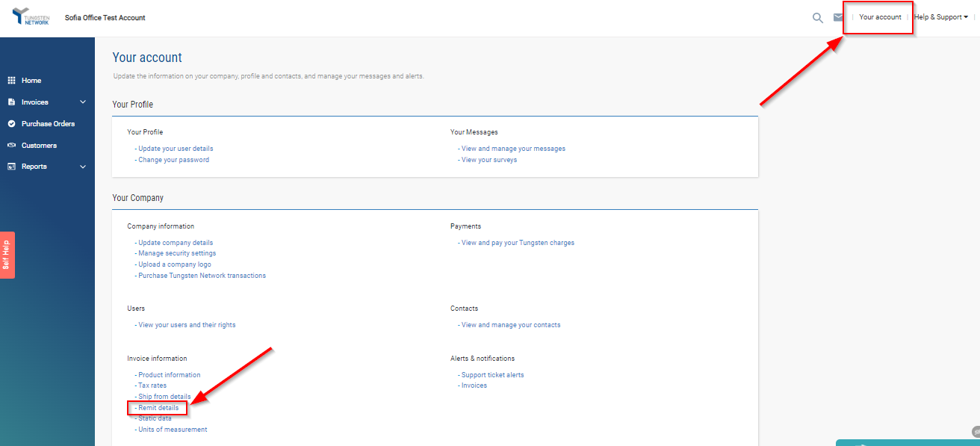
Task: Select Home in the sidebar
Action: tap(32, 80)
